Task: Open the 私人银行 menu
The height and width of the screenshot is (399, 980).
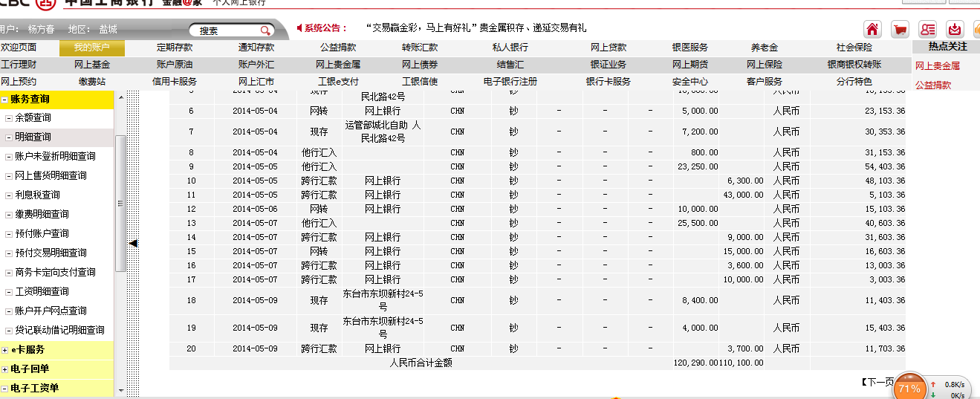Action: coord(510,48)
